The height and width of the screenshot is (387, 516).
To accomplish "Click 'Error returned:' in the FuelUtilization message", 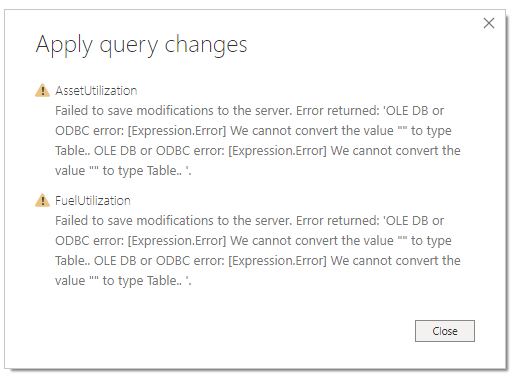I will [338, 221].
